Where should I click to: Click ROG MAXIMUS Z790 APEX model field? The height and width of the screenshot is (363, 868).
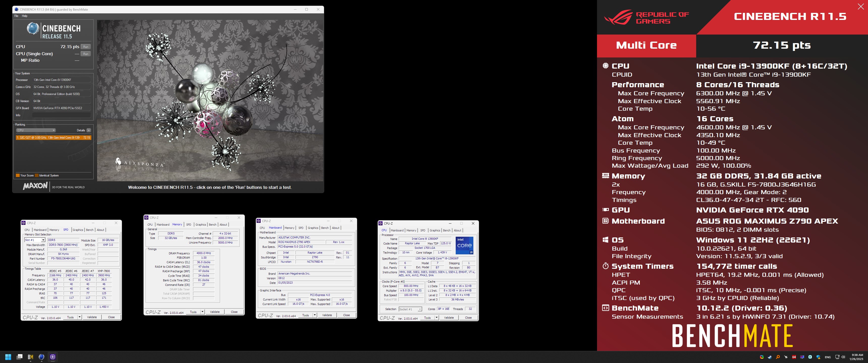[x=301, y=242]
